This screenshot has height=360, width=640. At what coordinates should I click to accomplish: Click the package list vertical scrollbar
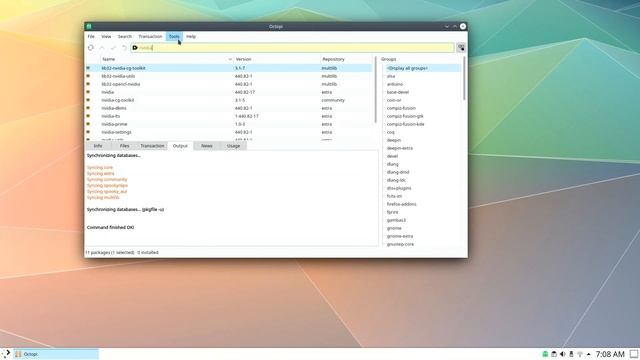click(x=376, y=90)
